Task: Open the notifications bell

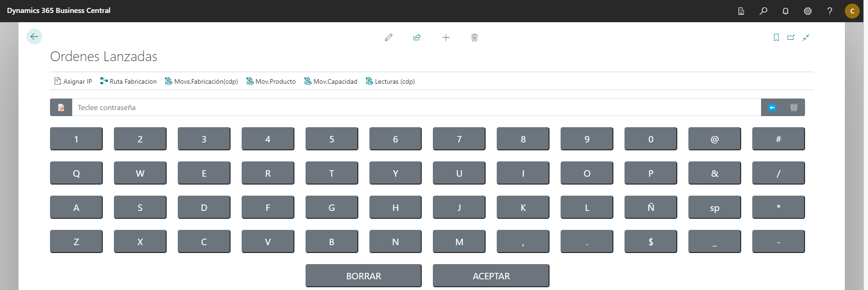Action: pos(786,11)
